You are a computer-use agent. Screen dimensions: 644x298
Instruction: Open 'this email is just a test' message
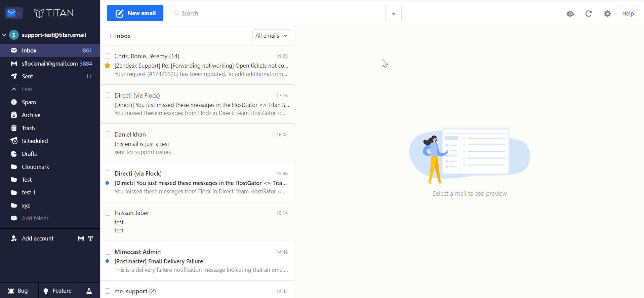tap(198, 143)
